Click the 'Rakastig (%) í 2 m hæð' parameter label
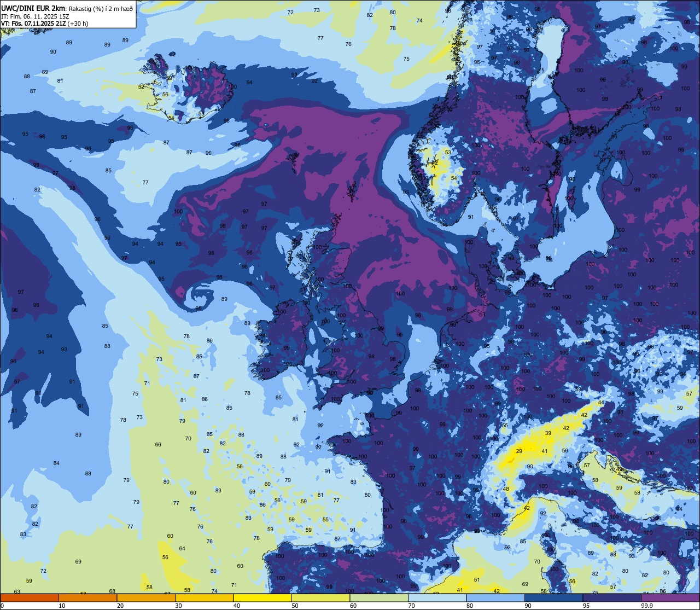The height and width of the screenshot is (610, 700). click(x=100, y=9)
